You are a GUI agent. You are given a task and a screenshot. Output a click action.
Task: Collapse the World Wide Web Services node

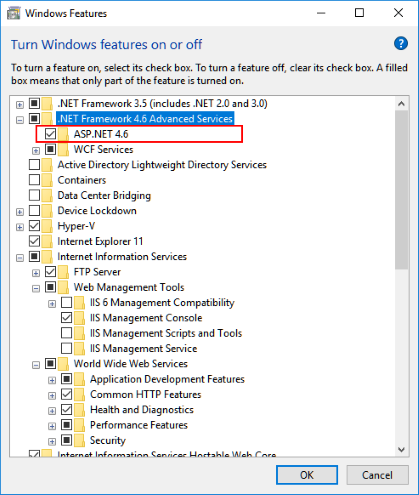(x=36, y=365)
